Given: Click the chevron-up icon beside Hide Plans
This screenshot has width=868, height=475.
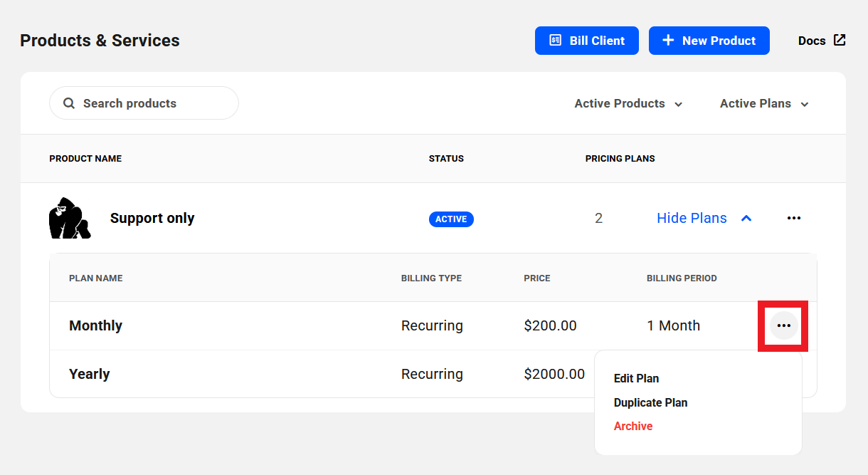Looking at the screenshot, I should [746, 219].
